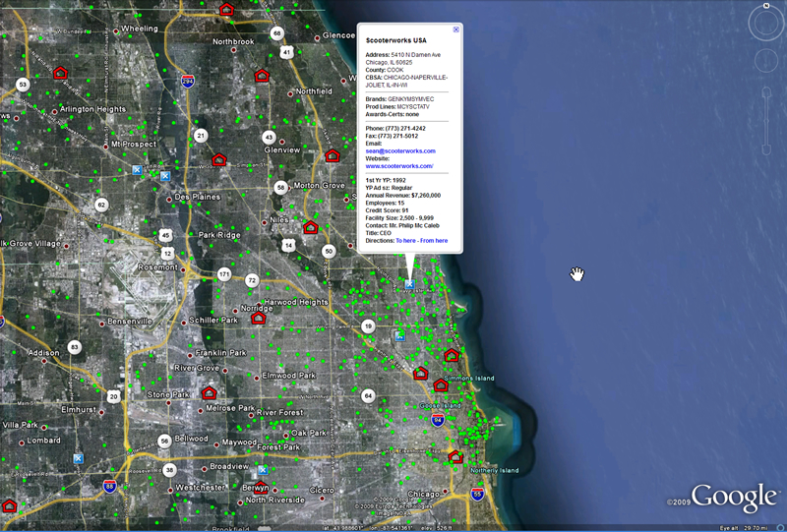Get directions To here
Image resolution: width=787 pixels, height=532 pixels.
pos(405,241)
